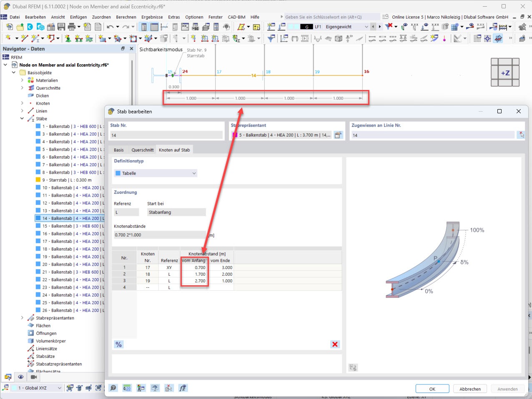Open the Ergebnisse menu
The height and width of the screenshot is (399, 532).
(152, 17)
